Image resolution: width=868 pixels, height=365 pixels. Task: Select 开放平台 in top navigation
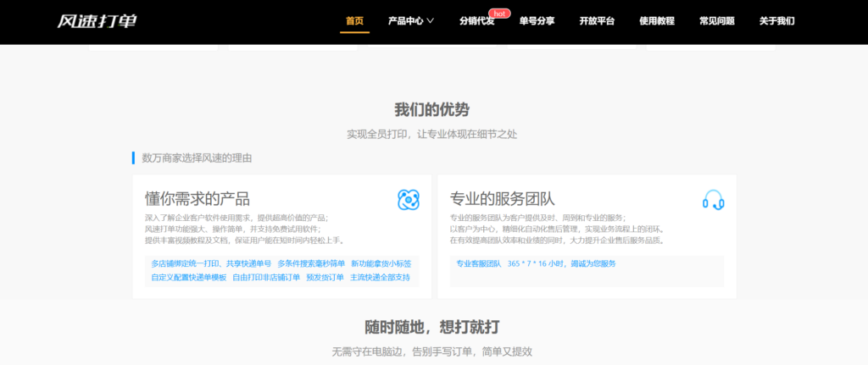coord(597,21)
